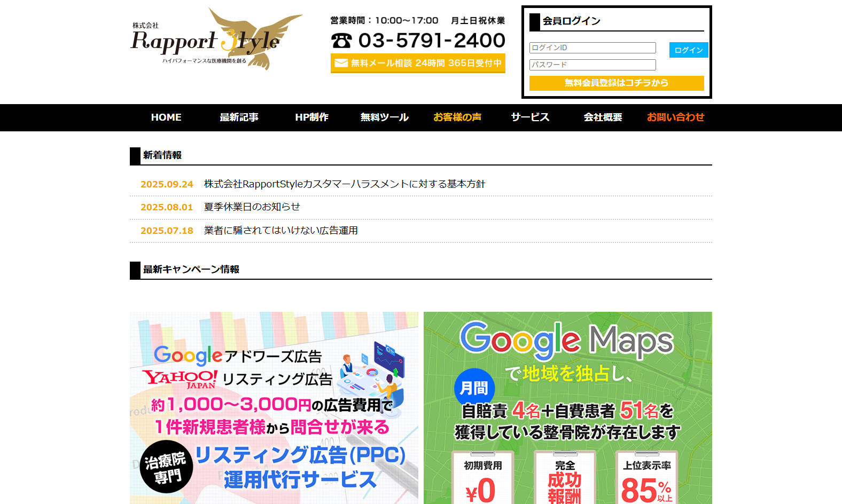Open 最新記事 menu item

(x=239, y=117)
